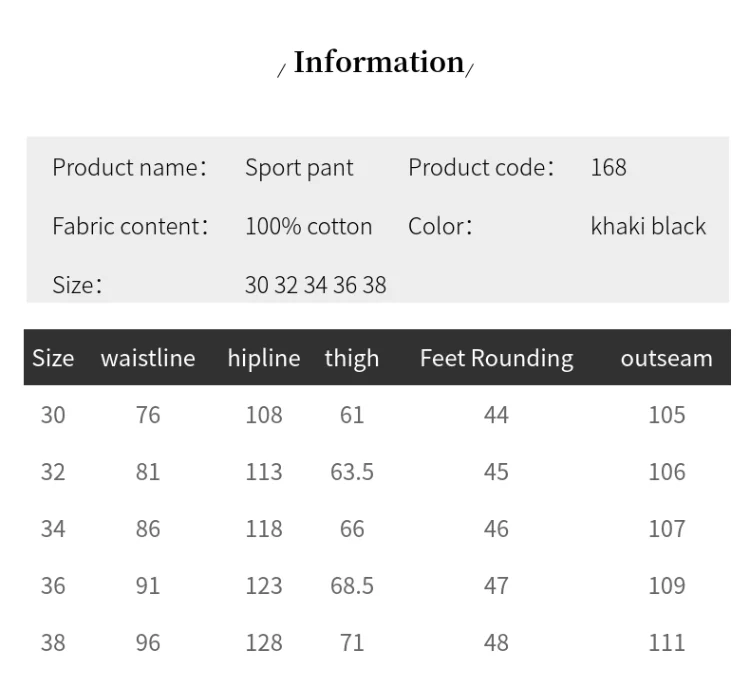
Task: Click waistline value 76 in the table
Action: (148, 414)
